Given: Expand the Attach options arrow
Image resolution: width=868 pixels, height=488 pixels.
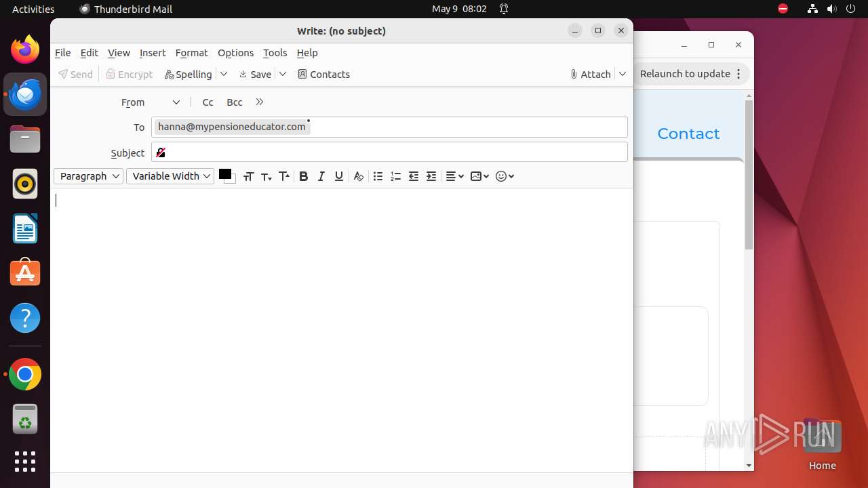Looking at the screenshot, I should 623,75.
